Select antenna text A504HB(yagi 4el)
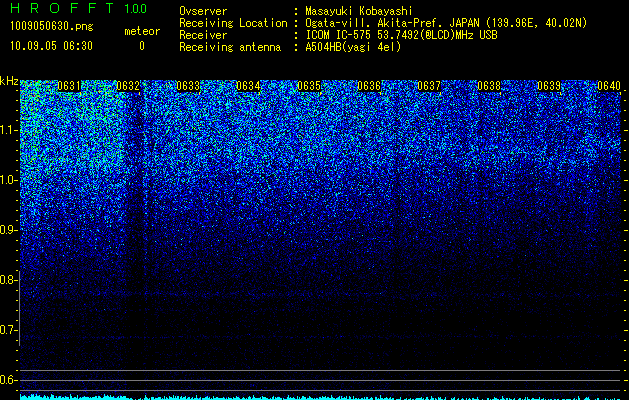 click(x=353, y=47)
